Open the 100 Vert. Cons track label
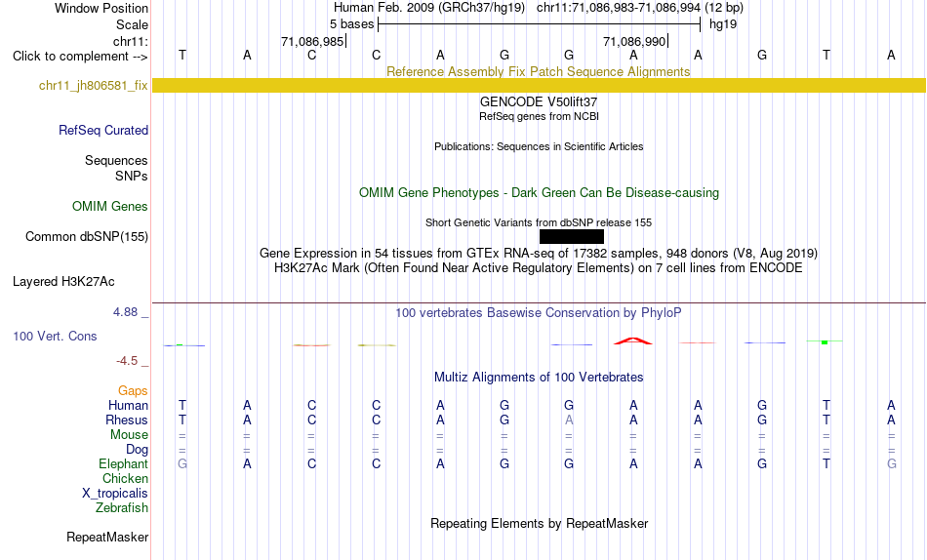 pyautogui.click(x=55, y=336)
